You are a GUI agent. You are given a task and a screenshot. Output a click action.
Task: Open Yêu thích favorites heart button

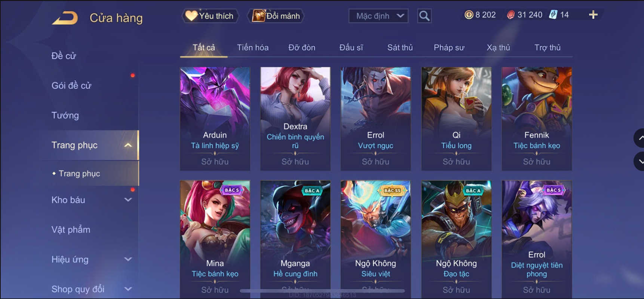211,16
